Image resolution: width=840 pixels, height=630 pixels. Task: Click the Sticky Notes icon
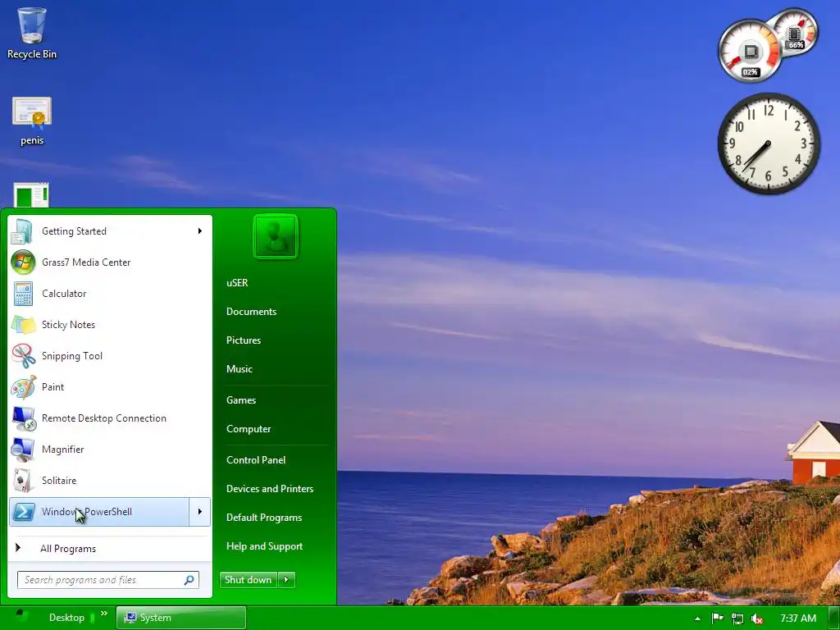tap(23, 325)
